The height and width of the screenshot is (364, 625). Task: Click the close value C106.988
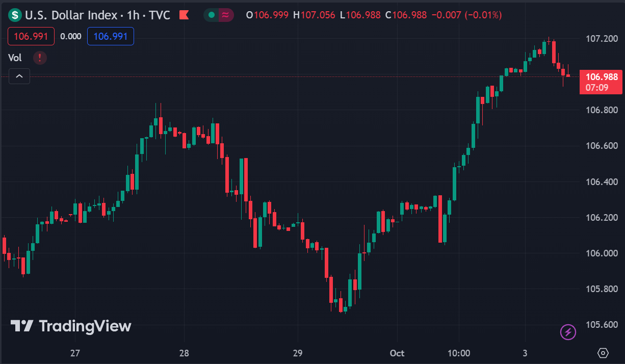tap(406, 15)
